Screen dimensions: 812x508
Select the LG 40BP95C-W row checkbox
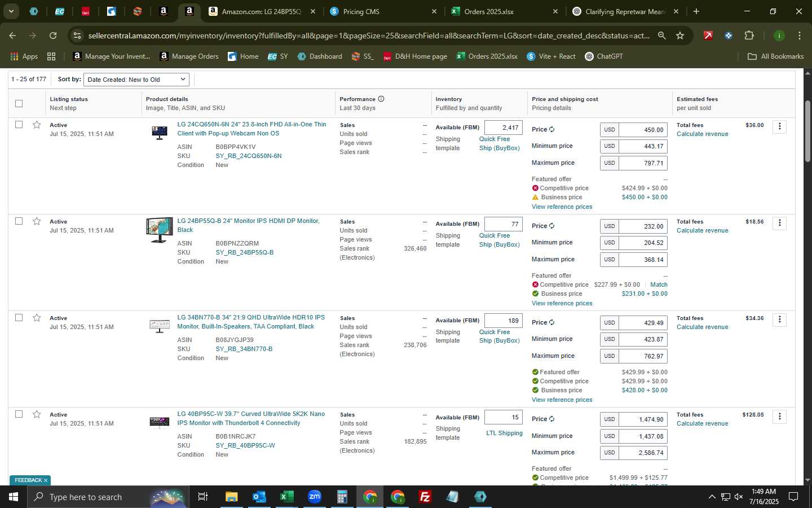(19, 414)
